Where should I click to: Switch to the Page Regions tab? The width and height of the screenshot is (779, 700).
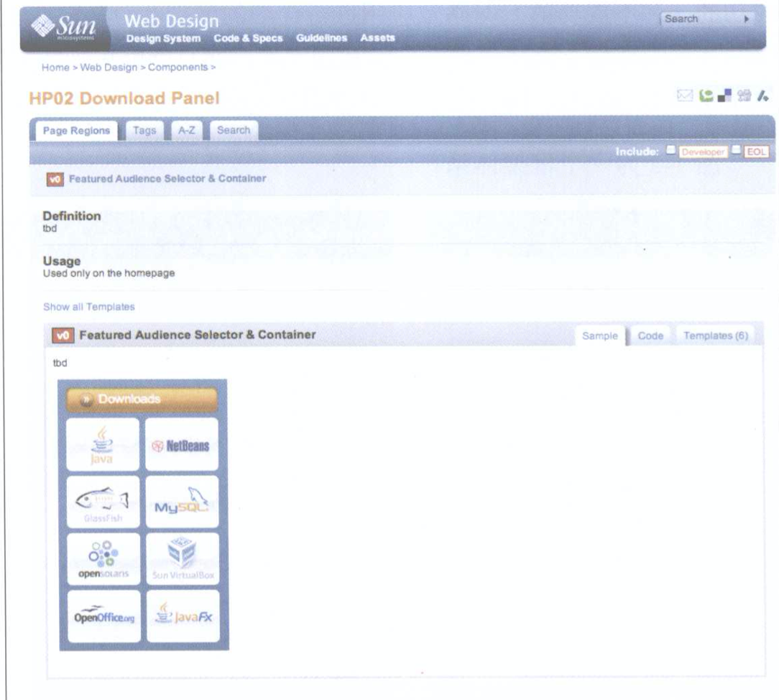click(76, 131)
